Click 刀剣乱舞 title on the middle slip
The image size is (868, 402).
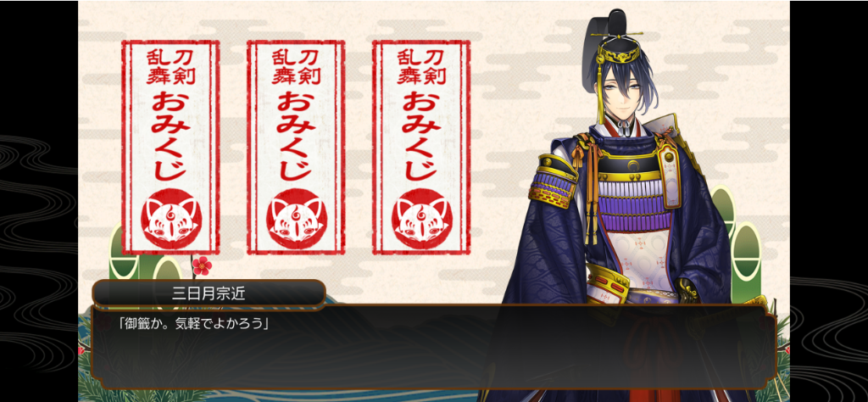(x=296, y=66)
